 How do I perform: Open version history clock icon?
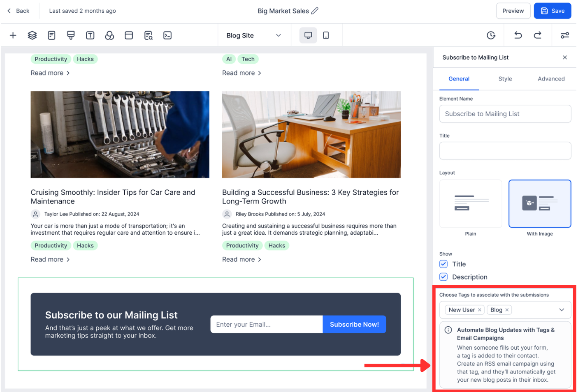click(491, 35)
